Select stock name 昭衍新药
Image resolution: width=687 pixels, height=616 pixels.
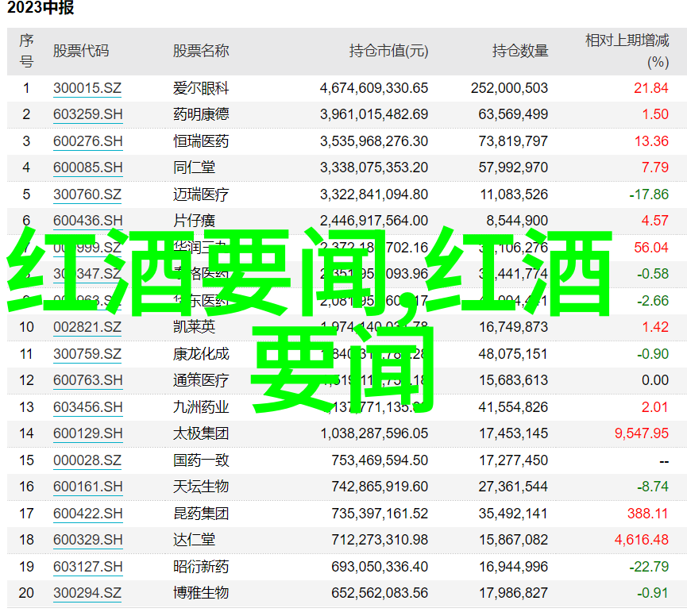[201, 567]
